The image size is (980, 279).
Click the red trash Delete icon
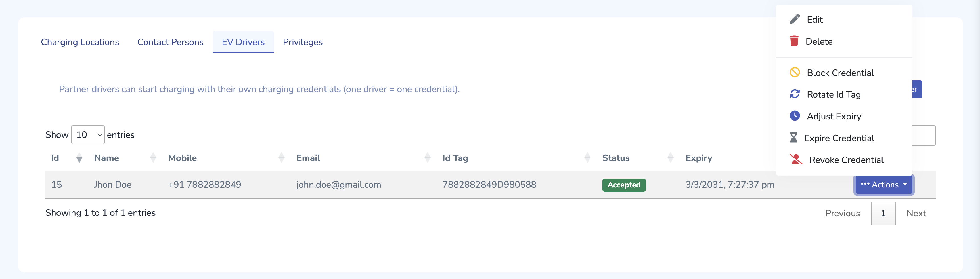coord(794,41)
